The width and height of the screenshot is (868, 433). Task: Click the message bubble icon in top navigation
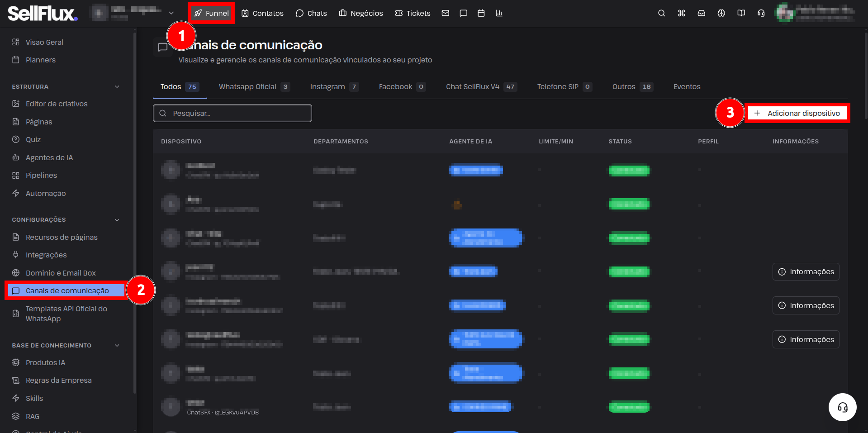pos(463,13)
